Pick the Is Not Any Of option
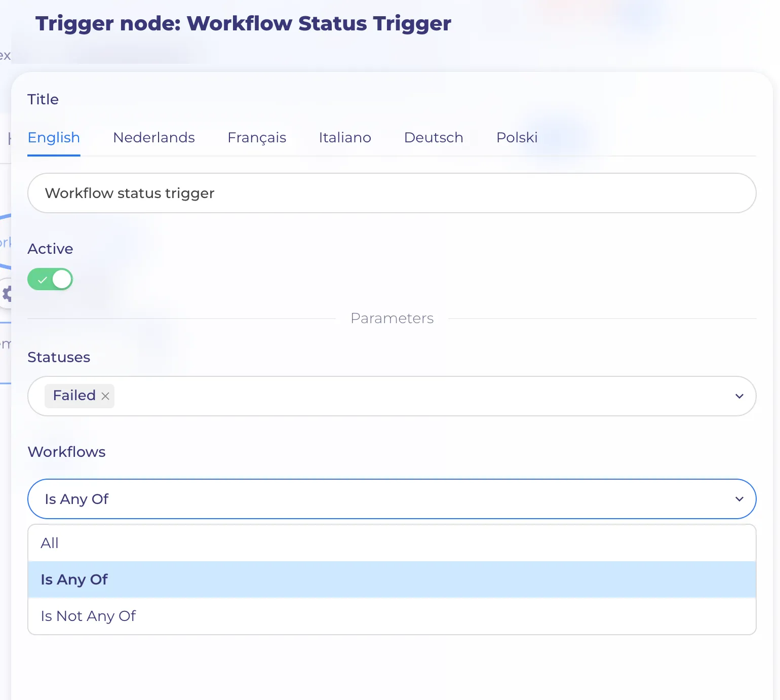Image resolution: width=780 pixels, height=700 pixels. (x=392, y=616)
